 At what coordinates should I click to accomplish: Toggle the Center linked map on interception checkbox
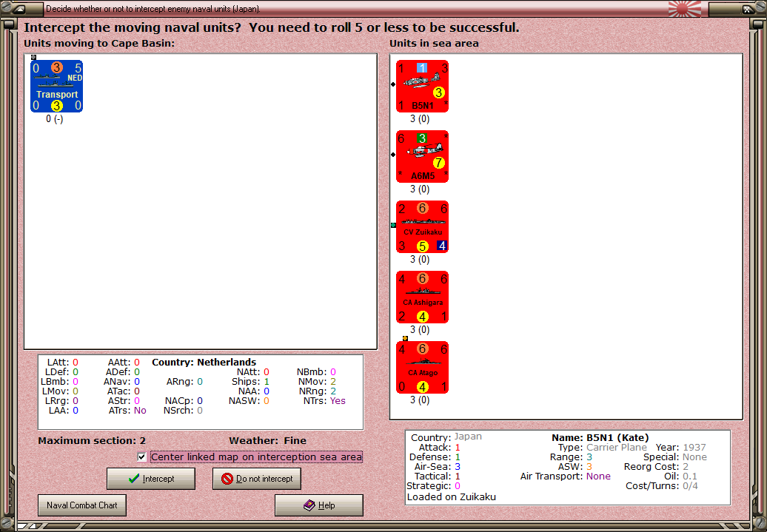click(x=141, y=457)
